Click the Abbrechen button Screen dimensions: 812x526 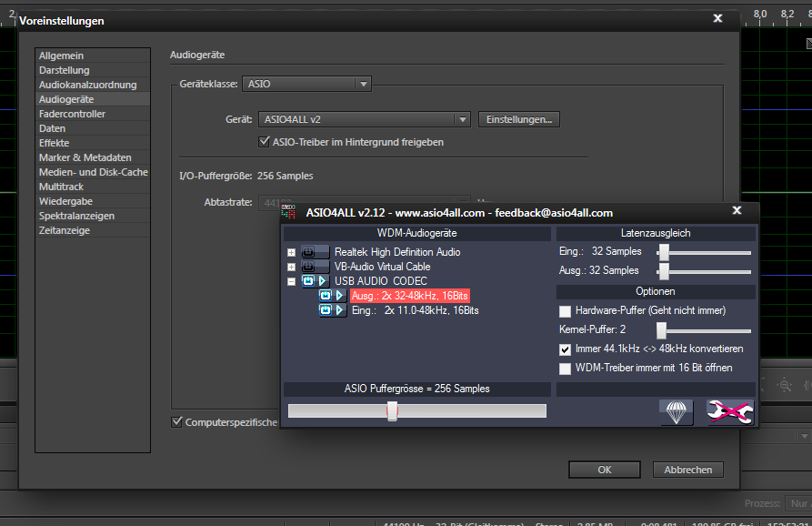(x=687, y=470)
